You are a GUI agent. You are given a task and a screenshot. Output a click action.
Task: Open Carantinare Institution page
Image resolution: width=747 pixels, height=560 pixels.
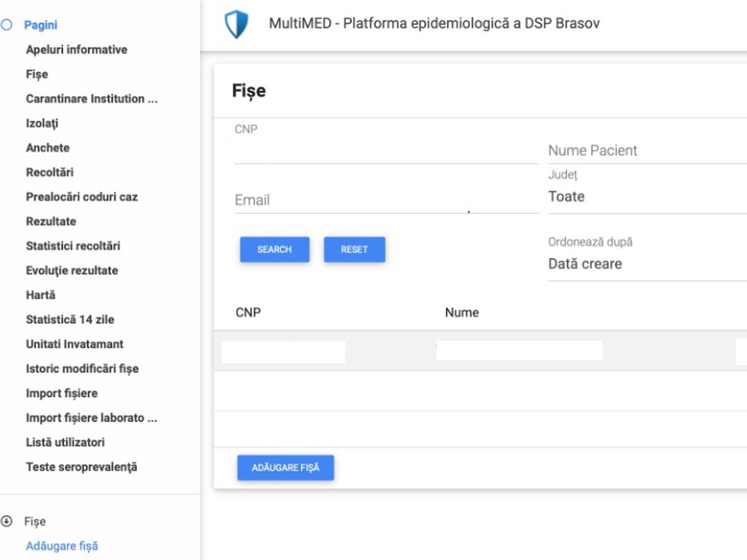pos(92,99)
